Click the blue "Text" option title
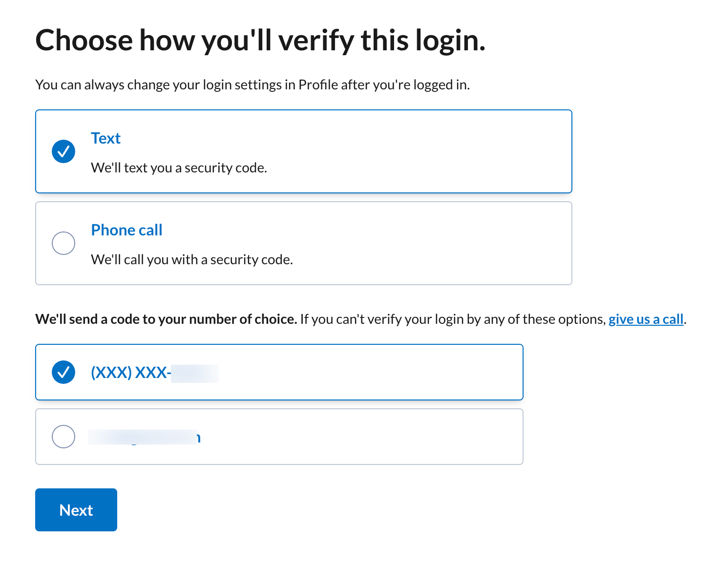Image resolution: width=715 pixels, height=588 pixels. click(x=105, y=138)
